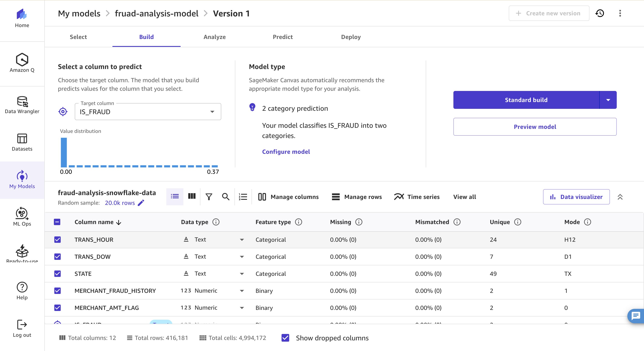Uncheck the STATE column
The width and height of the screenshot is (644, 351).
tap(57, 273)
